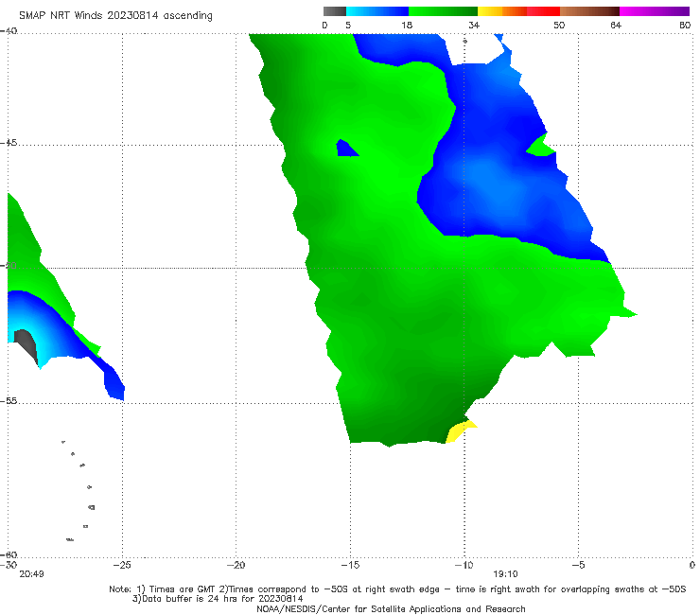Click the '-60' latitude axis label
The height and width of the screenshot is (615, 700).
(x=9, y=554)
